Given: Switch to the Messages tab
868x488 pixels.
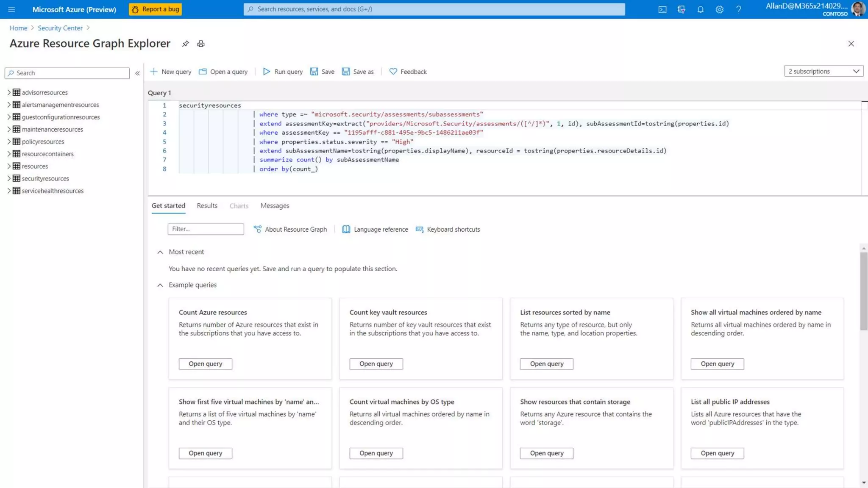Looking at the screenshot, I should tap(275, 205).
